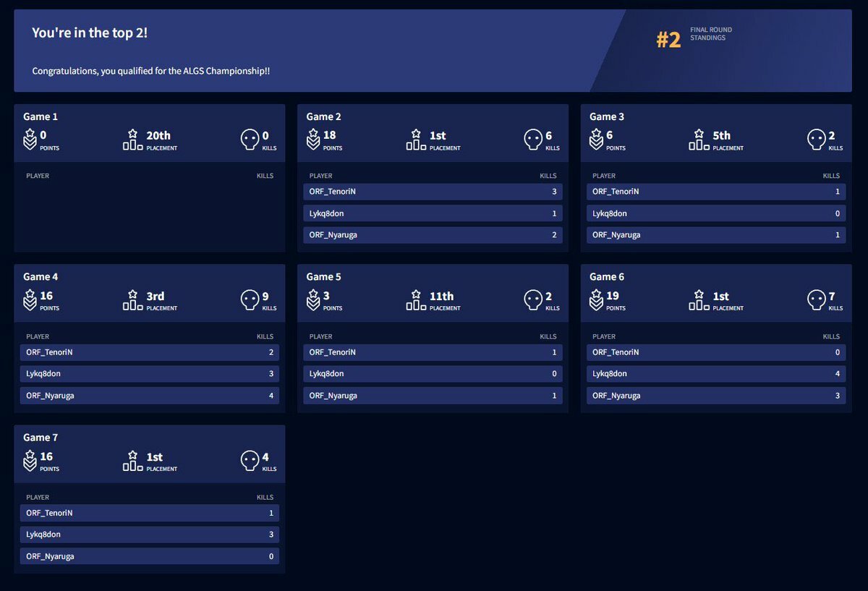This screenshot has width=868, height=591.
Task: Click the #2 final round standings badge
Action: point(668,40)
